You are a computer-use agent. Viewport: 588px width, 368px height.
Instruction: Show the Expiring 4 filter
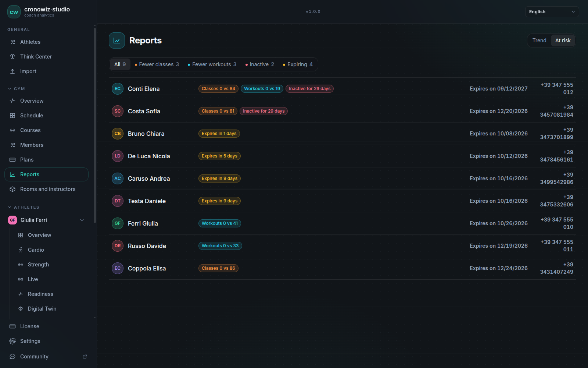pos(298,64)
